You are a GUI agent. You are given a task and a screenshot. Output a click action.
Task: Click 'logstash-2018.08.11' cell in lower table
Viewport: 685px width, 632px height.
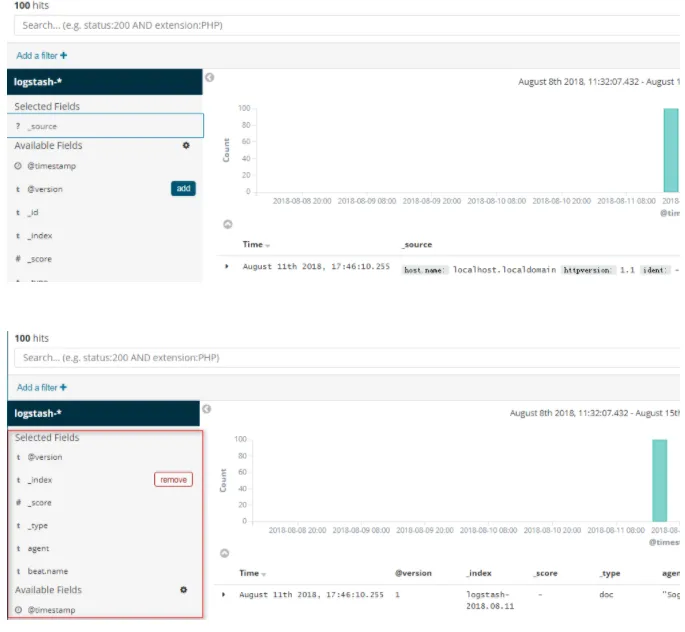coord(490,600)
